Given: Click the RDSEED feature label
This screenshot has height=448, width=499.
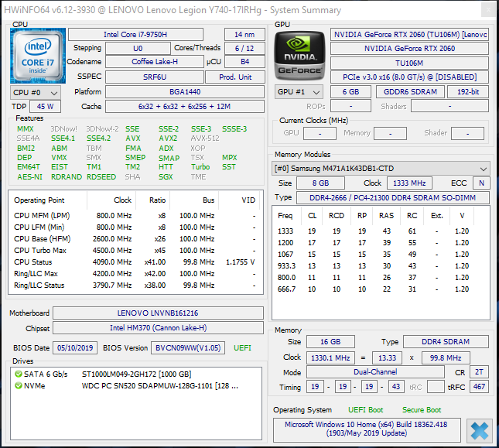Looking at the screenshot, I should tap(101, 177).
